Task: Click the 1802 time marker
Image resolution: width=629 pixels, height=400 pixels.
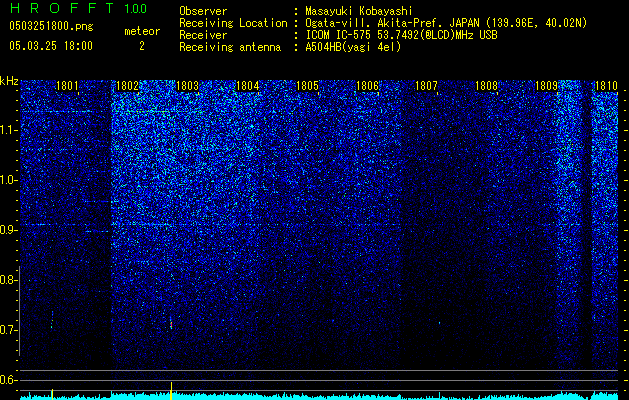Action: tap(128, 86)
